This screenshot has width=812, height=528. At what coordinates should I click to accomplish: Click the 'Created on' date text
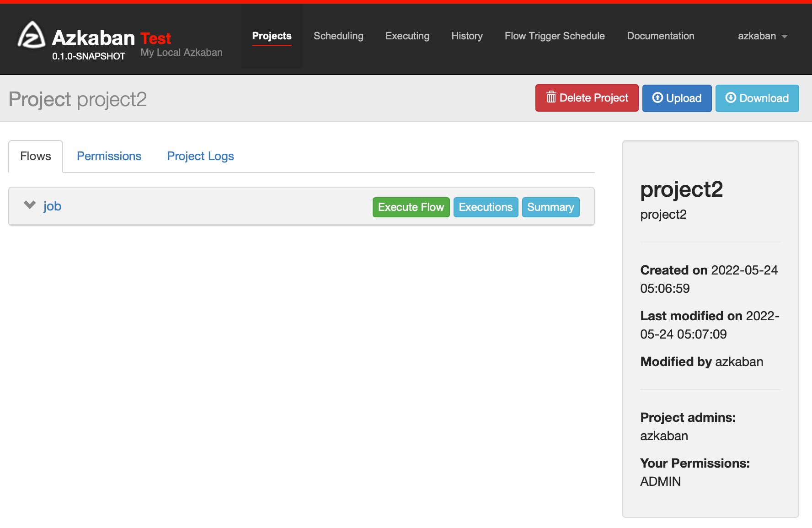[x=709, y=279]
